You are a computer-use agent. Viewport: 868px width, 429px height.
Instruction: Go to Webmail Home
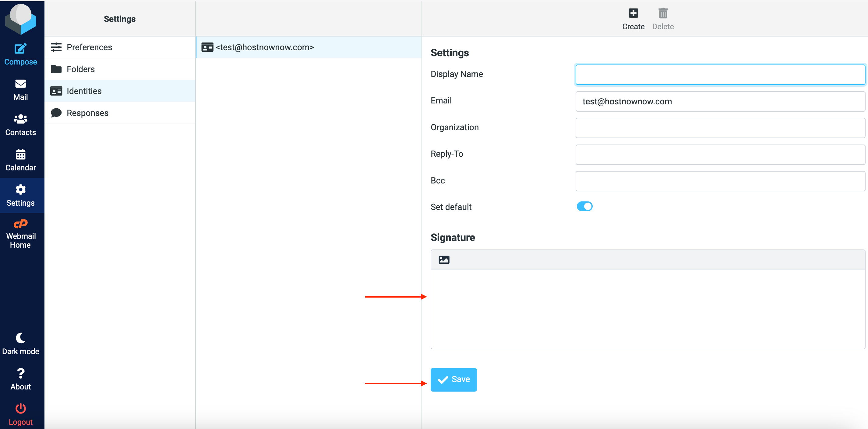tap(20, 234)
